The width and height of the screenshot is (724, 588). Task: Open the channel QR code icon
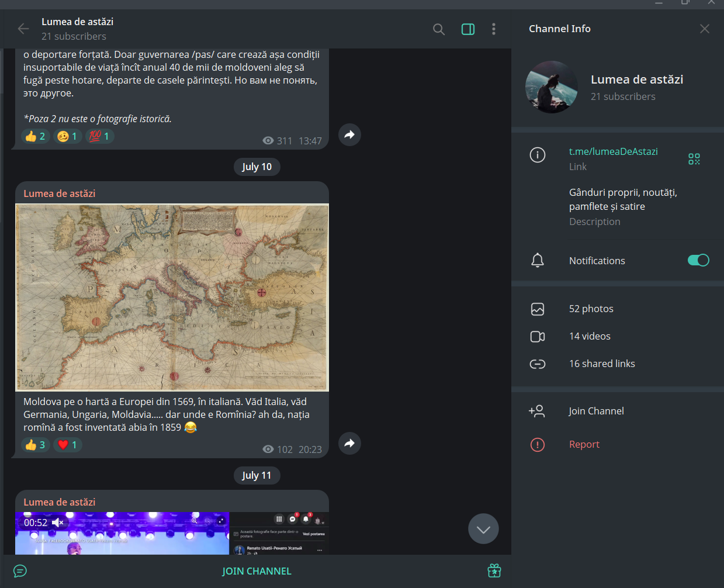694,159
